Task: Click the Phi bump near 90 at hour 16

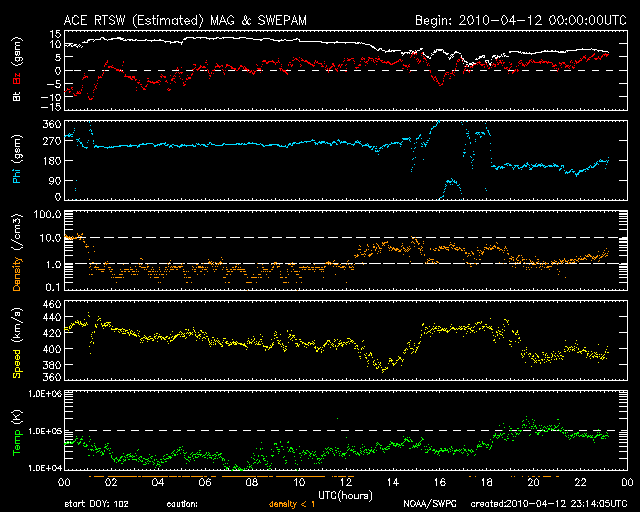Action: pyautogui.click(x=451, y=188)
